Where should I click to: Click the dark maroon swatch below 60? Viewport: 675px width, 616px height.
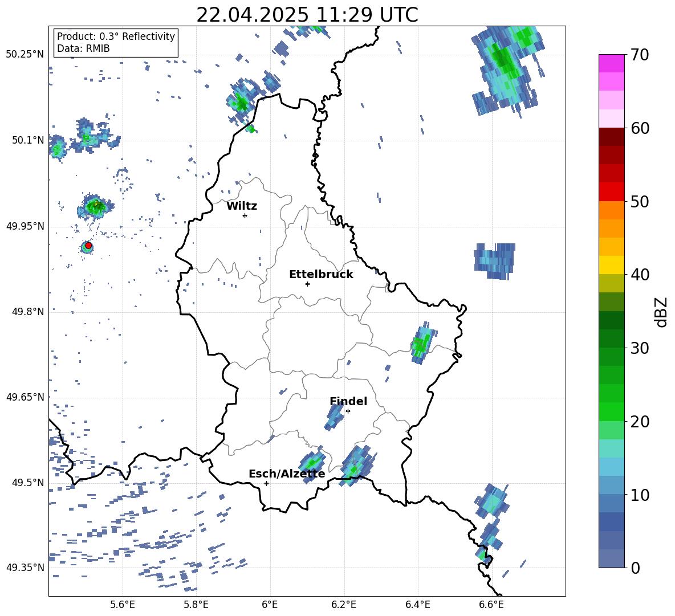[x=611, y=137]
